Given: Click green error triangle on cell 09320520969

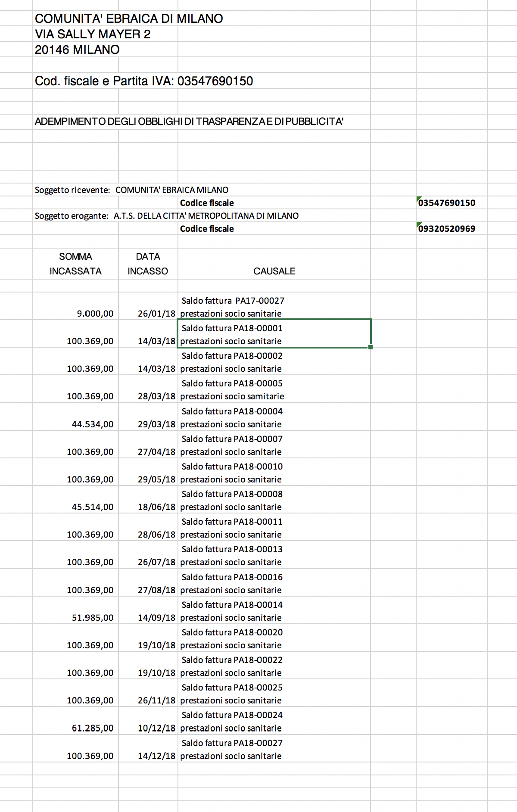Looking at the screenshot, I should (419, 224).
